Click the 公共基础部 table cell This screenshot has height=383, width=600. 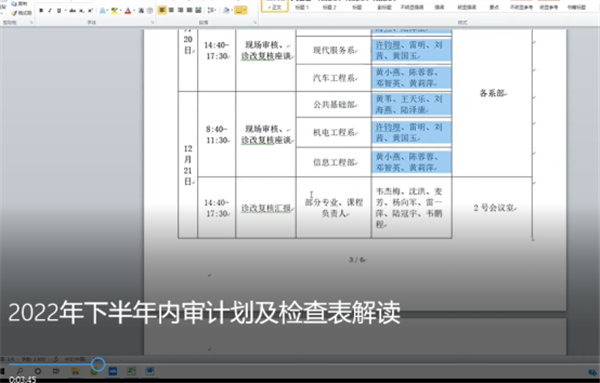(x=334, y=104)
